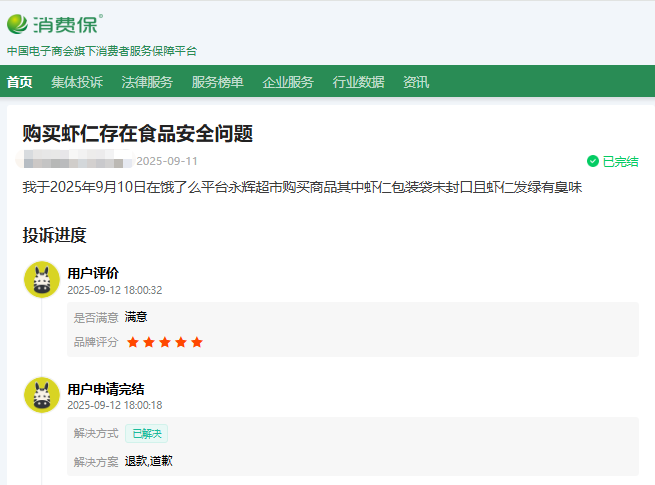Click the 退款,道歉 resolution text
Screen dimensions: 655x485
click(150, 461)
